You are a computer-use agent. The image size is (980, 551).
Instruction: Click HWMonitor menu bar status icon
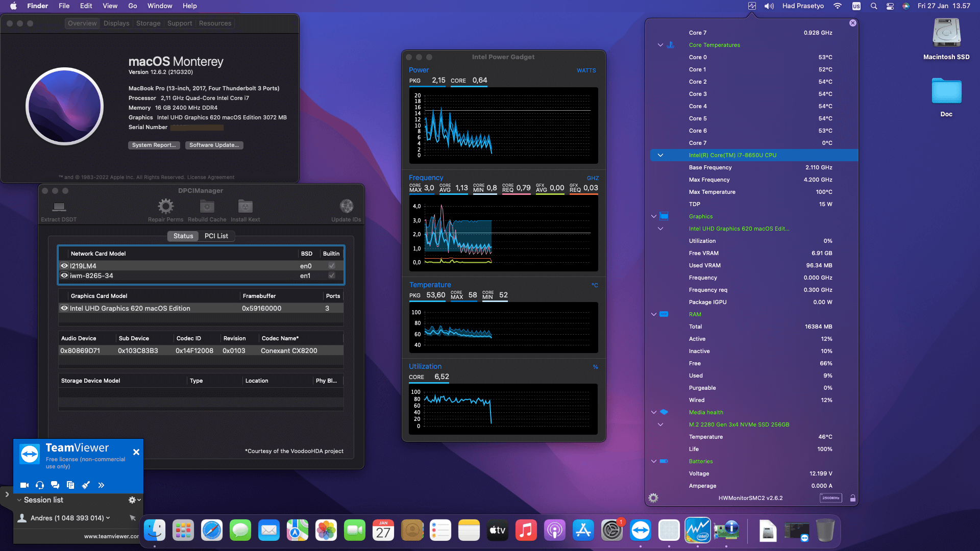pos(752,6)
